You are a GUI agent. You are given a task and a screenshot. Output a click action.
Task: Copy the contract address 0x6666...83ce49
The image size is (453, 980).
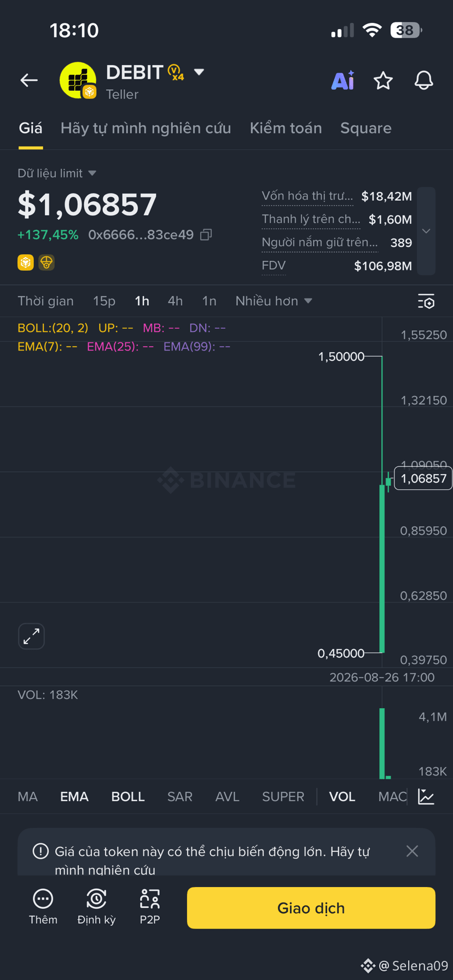[x=206, y=235]
